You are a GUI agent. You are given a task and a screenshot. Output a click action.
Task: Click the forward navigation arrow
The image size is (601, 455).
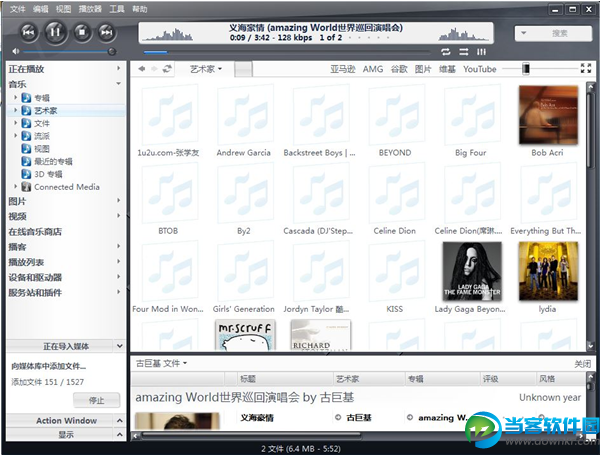click(x=154, y=69)
